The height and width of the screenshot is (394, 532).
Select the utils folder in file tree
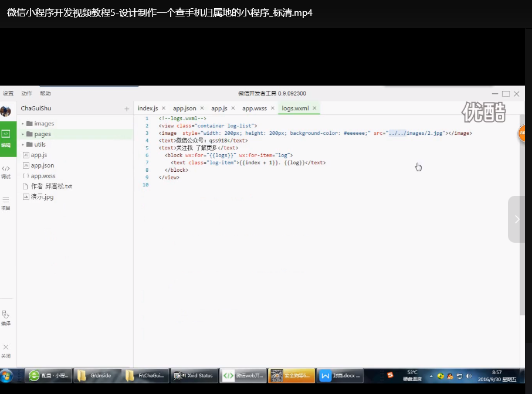coord(40,144)
